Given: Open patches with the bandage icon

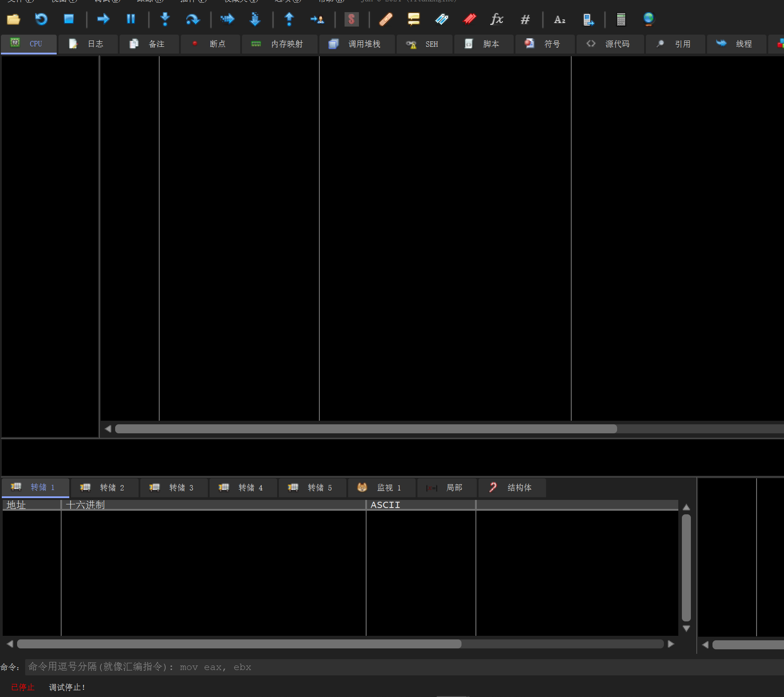Looking at the screenshot, I should click(386, 19).
